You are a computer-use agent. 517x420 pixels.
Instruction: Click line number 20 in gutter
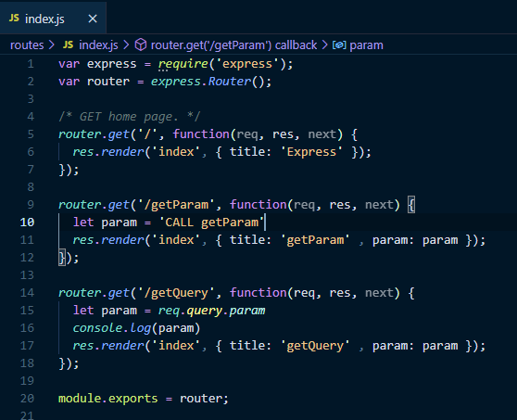pos(27,399)
